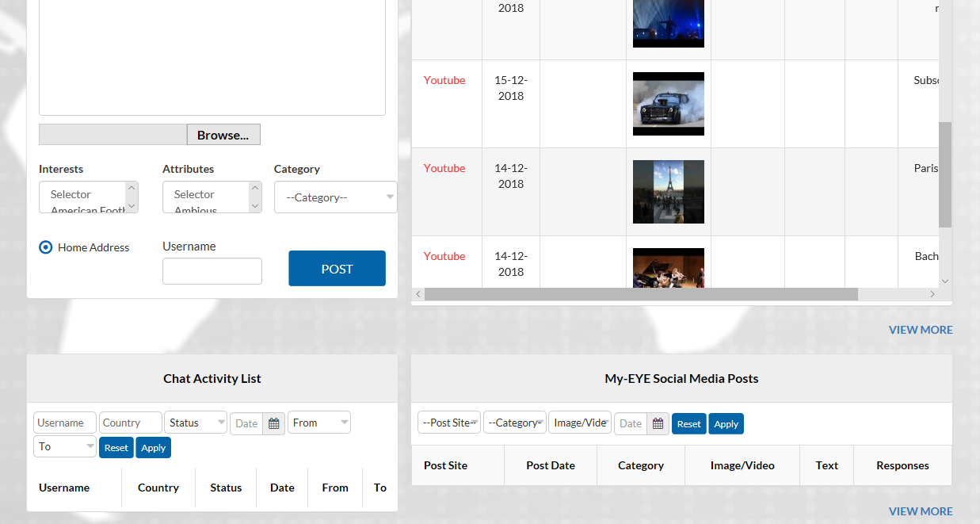Click the horizontal scrollbar left arrow in posts table
Screen dimensions: 980x524
pos(418,294)
